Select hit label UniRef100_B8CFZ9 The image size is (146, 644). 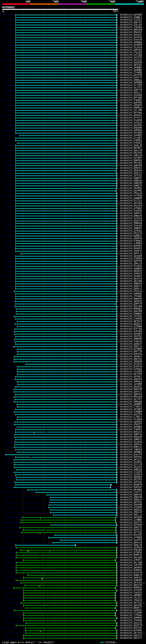[x=131, y=585]
